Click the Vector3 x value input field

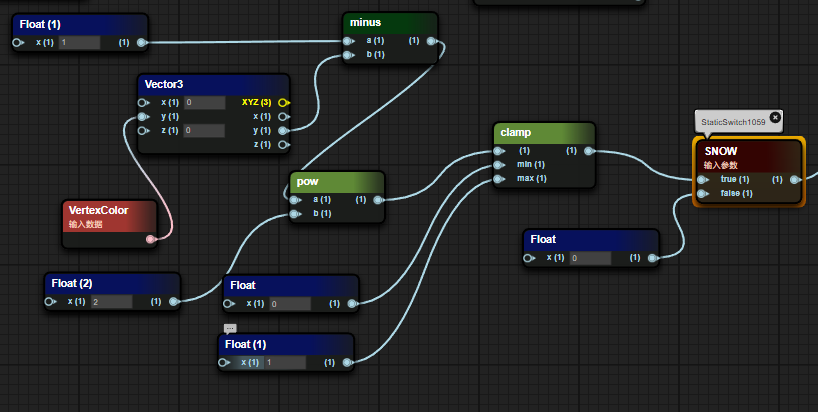(203, 102)
